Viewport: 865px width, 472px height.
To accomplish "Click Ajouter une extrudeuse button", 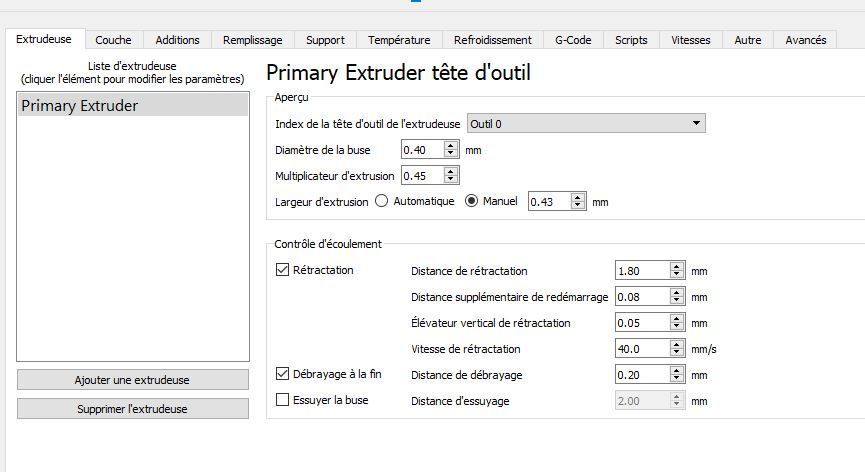I will click(x=132, y=380).
